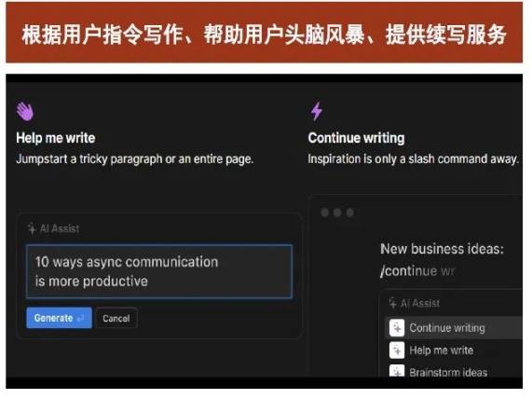Click the AI Assist sparkle icon in prompt box
Screen dimensions: 532x398
[x=32, y=228]
